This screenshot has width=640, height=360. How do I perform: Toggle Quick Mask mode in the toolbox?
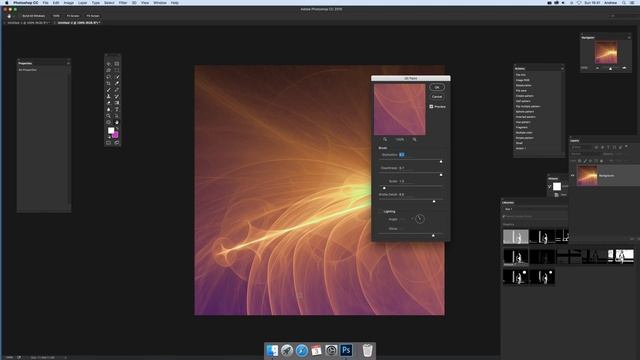pos(109,143)
